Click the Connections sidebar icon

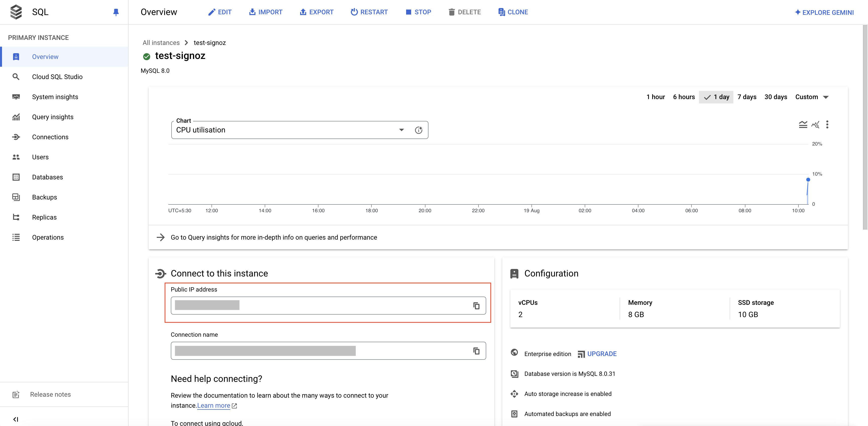point(16,137)
